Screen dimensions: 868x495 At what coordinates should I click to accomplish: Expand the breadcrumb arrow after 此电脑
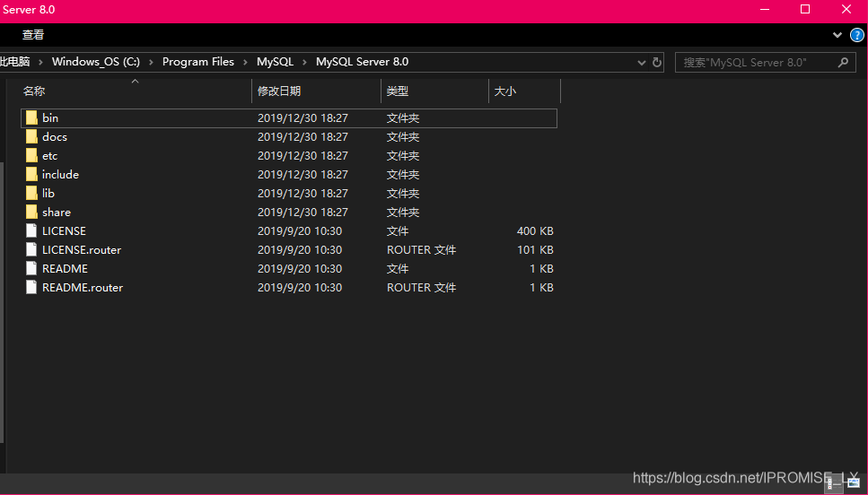[40, 62]
